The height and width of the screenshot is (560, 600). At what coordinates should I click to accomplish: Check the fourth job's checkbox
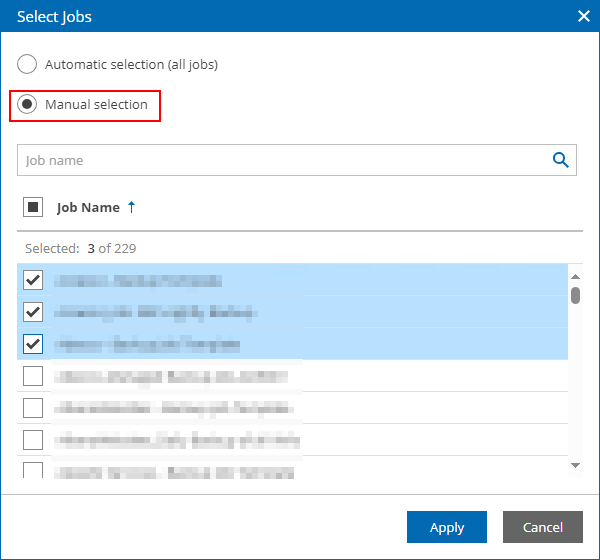coord(33,376)
